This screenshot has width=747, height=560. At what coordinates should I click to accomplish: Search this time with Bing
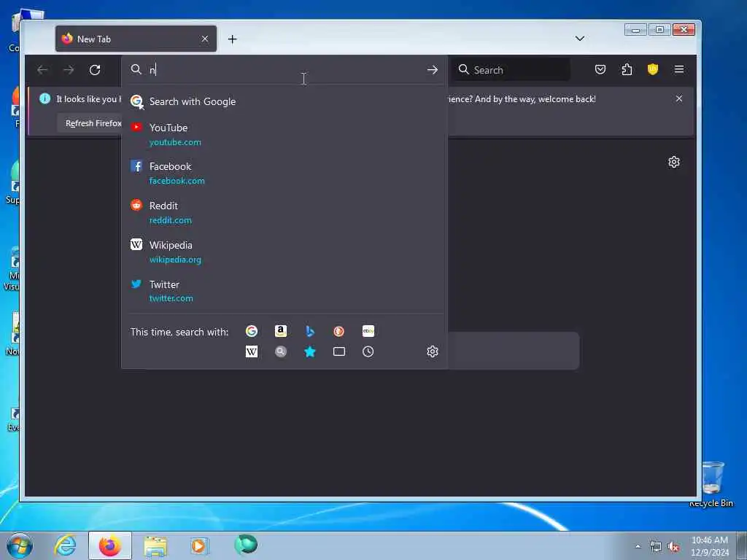pyautogui.click(x=309, y=331)
